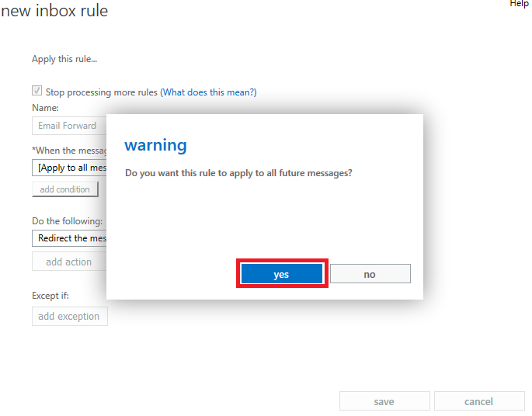Select the new inbox rule heading
The image size is (532, 416).
click(x=54, y=11)
